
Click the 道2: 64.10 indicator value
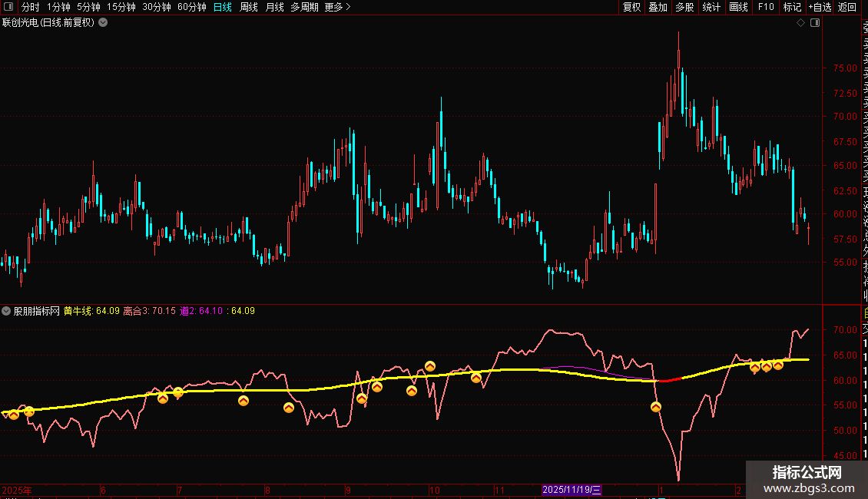(x=201, y=311)
